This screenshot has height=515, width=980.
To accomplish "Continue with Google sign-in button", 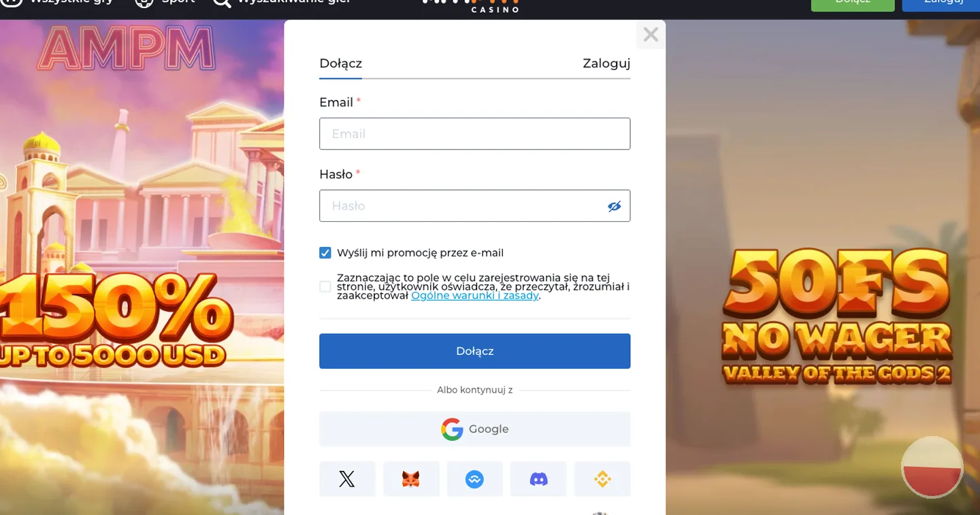I will pos(474,429).
